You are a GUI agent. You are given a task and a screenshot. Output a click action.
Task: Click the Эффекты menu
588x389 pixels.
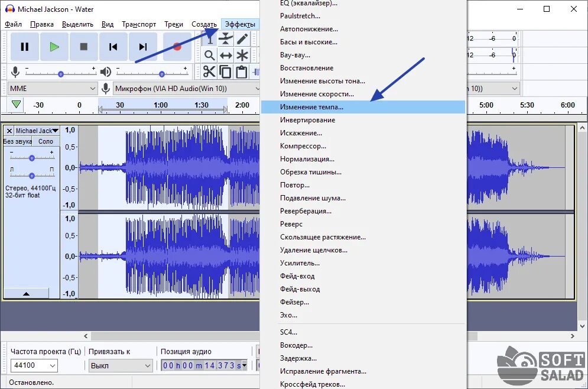[x=240, y=24]
